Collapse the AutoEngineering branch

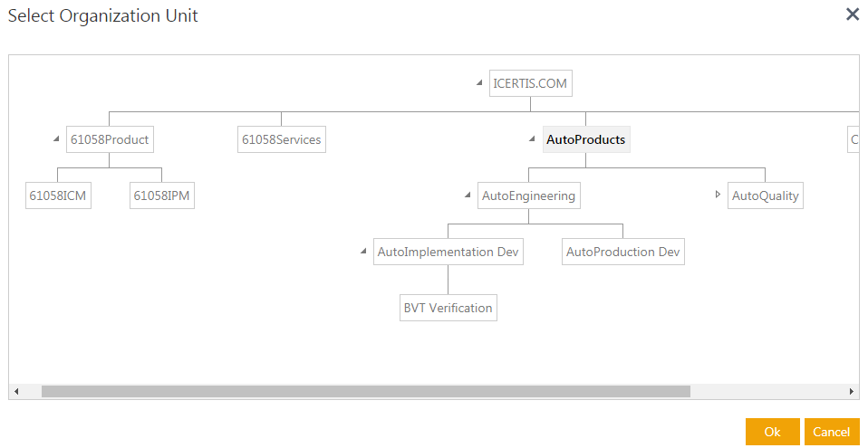(468, 195)
